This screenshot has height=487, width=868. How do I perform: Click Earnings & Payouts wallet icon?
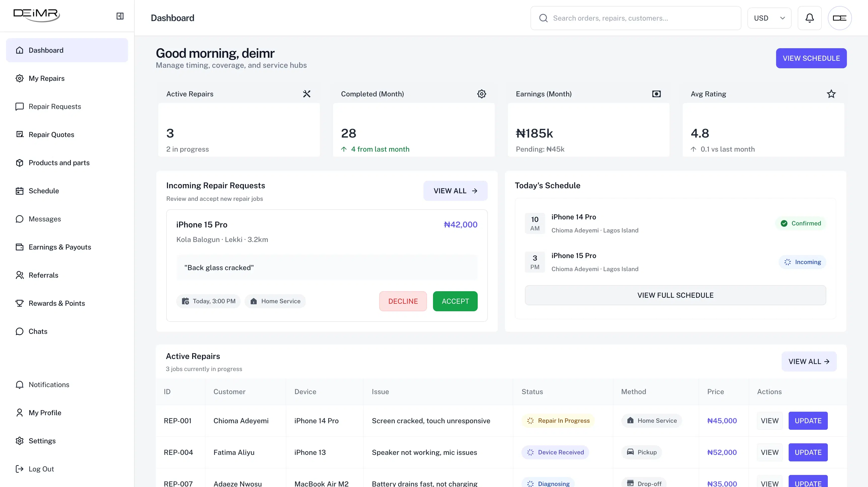pyautogui.click(x=20, y=247)
